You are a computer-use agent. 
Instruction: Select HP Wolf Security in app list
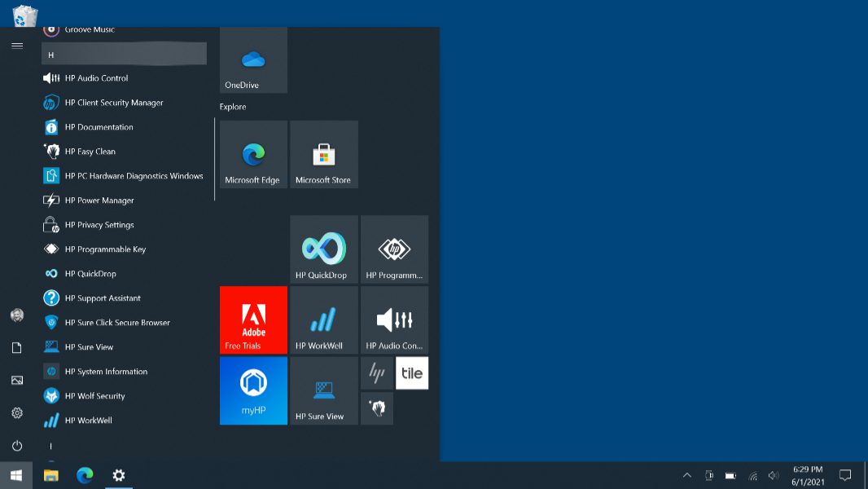(94, 396)
